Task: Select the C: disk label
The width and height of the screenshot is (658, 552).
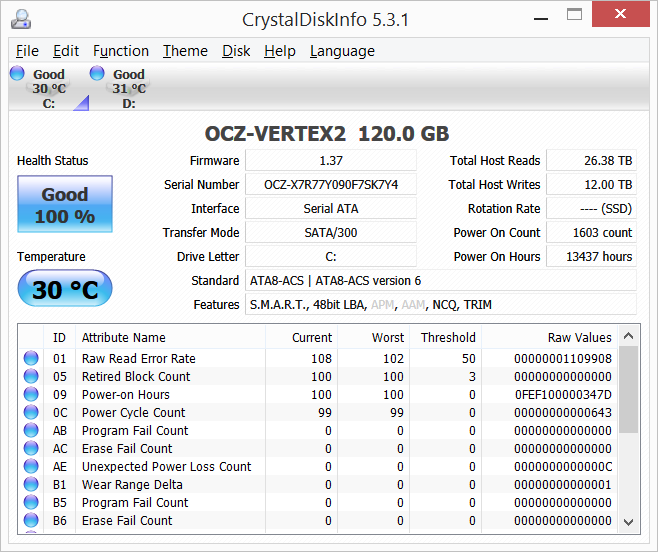Action: tap(49, 103)
